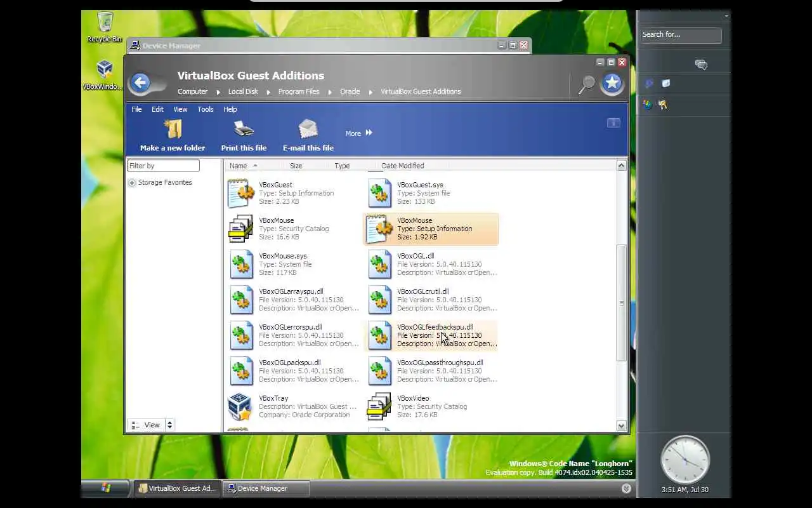
Task: Select VBoxOGL.dll file icon
Action: [x=379, y=264]
